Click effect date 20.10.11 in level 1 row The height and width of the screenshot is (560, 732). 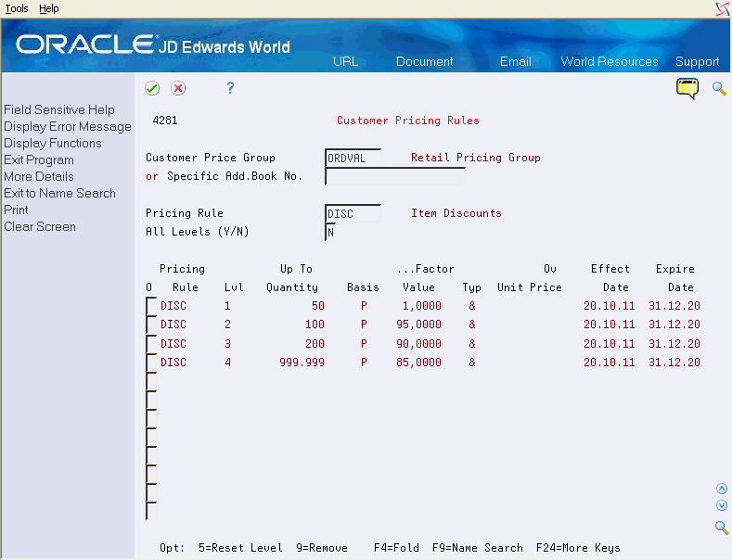tap(610, 306)
